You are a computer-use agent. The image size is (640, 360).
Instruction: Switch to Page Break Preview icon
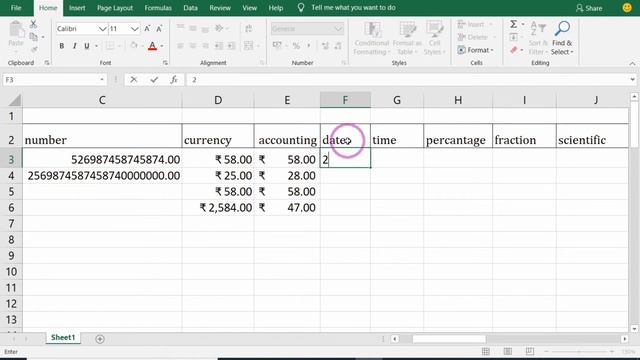coord(530,351)
